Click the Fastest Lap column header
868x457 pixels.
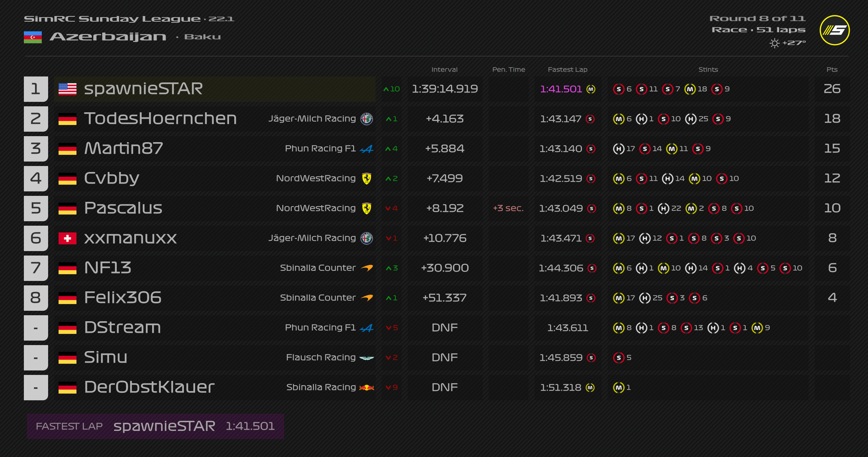point(567,69)
